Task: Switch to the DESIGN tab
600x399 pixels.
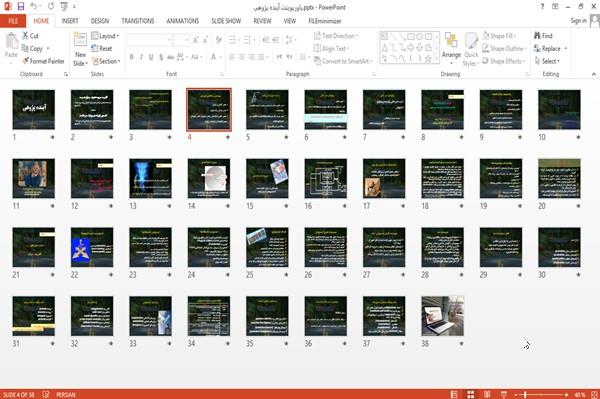Action: (100, 21)
